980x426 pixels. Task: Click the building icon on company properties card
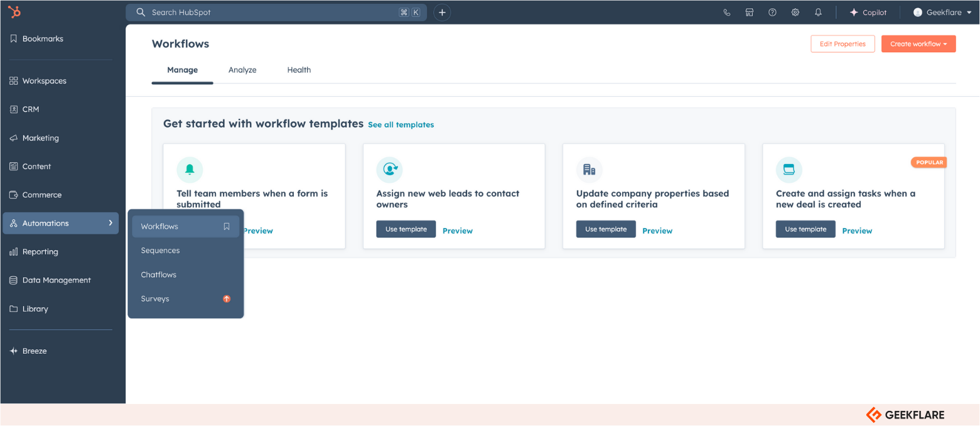[589, 170]
